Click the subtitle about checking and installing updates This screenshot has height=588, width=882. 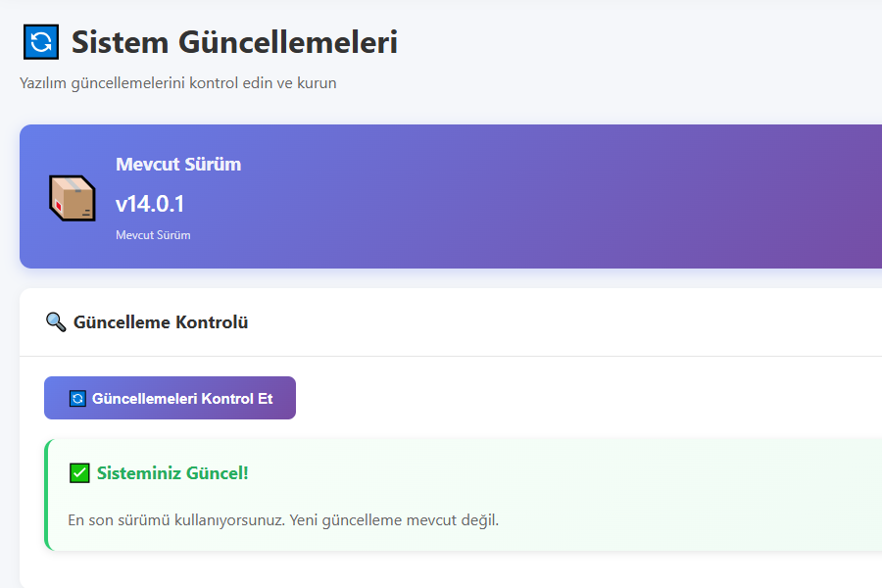coord(178,83)
